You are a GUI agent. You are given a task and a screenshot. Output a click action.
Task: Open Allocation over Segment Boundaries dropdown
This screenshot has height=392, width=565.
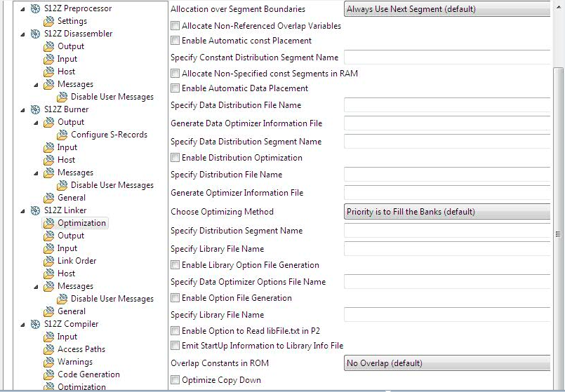point(448,9)
